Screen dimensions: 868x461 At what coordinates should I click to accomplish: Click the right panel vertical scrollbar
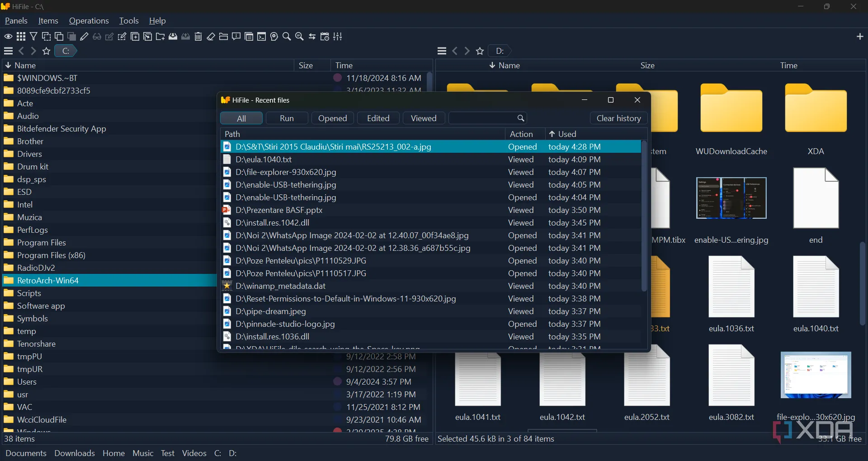coord(863,283)
